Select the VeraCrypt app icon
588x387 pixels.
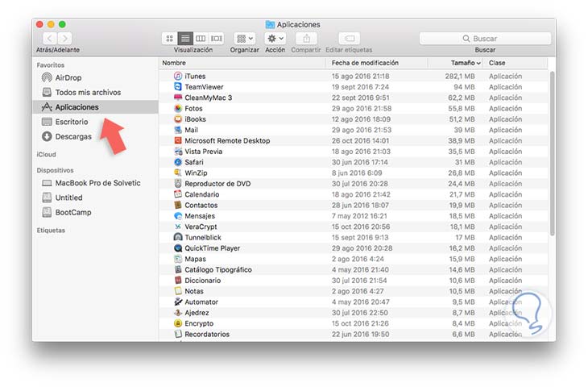(x=178, y=227)
